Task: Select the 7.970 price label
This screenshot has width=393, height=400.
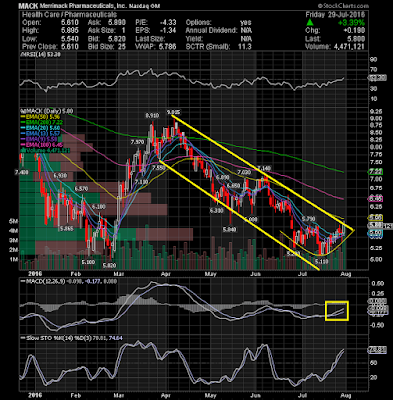Action: tap(138, 142)
